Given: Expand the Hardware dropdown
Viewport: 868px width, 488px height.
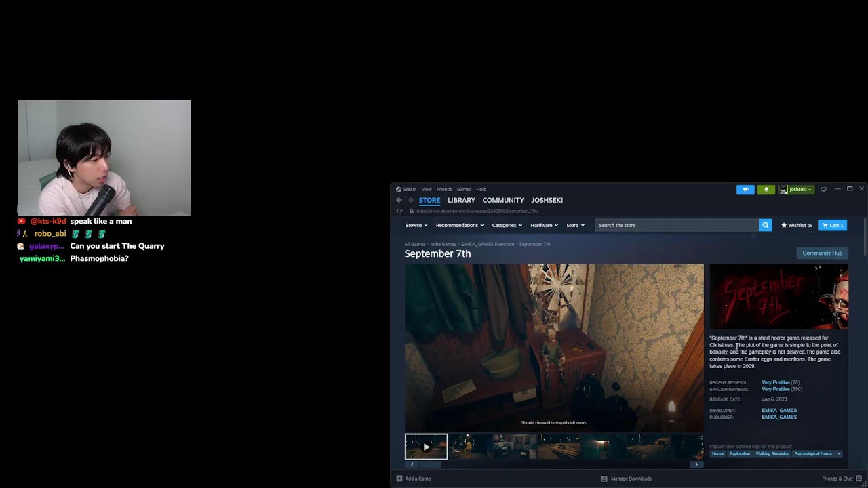Looking at the screenshot, I should (544, 225).
